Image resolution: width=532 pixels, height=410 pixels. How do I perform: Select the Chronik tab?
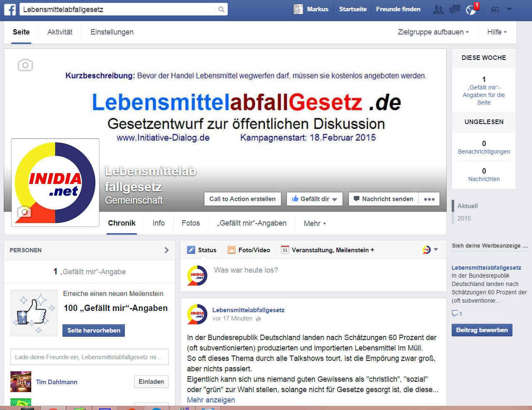pos(122,223)
